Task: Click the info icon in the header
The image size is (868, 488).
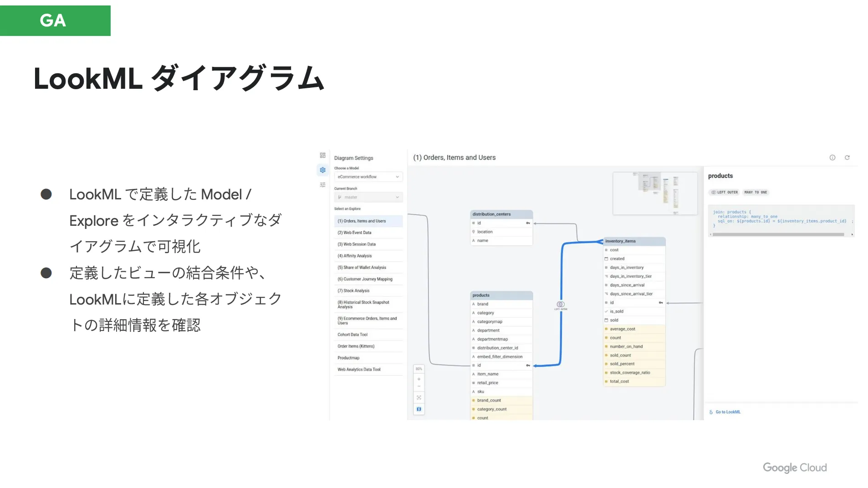Action: [832, 158]
